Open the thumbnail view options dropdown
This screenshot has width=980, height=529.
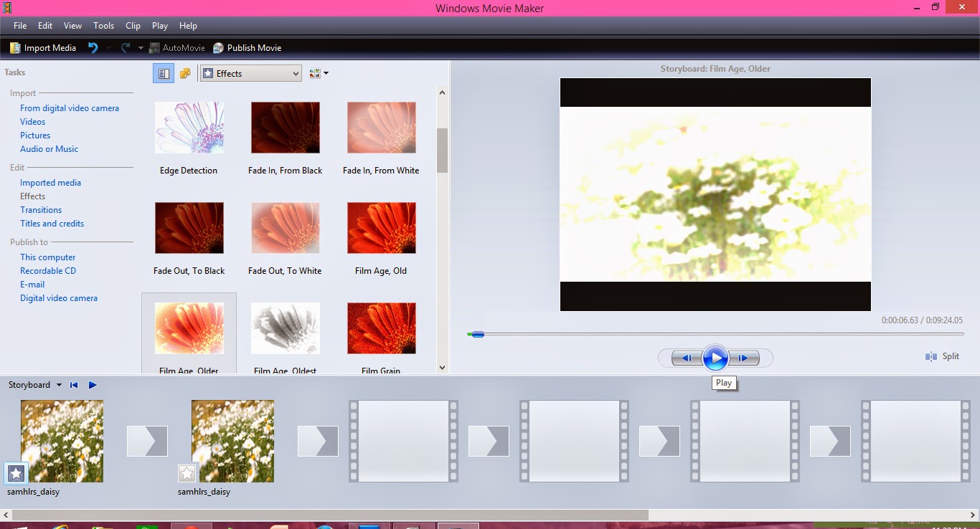tap(318, 72)
